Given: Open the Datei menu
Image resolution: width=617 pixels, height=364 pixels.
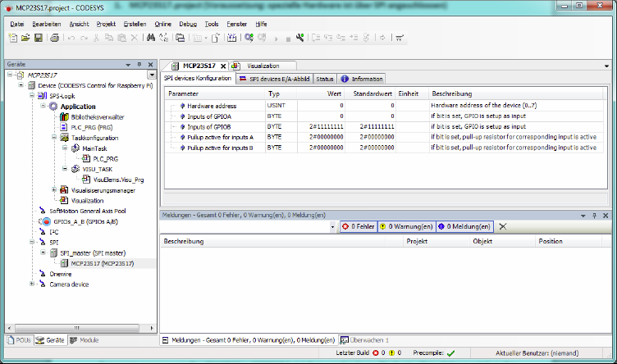Looking at the screenshot, I should coord(17,24).
